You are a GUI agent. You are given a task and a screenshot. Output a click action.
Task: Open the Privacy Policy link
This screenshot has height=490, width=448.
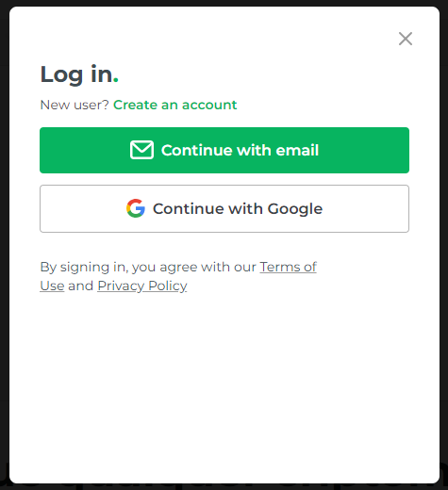(x=142, y=286)
